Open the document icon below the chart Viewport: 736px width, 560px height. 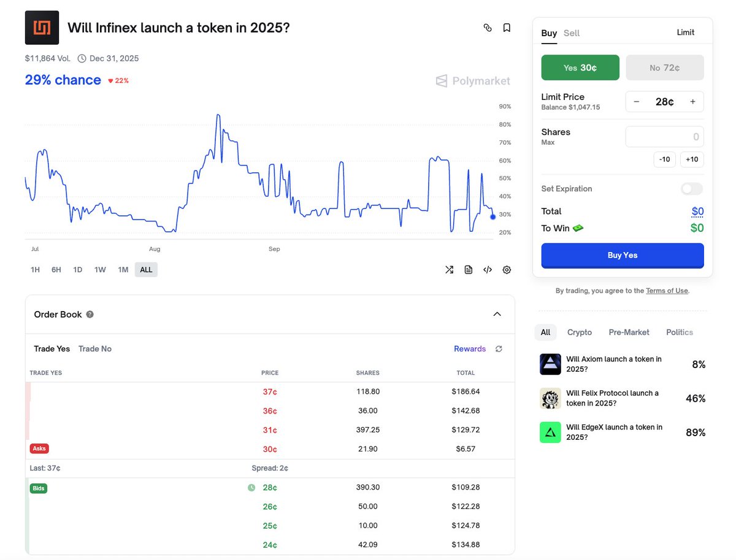tap(469, 270)
